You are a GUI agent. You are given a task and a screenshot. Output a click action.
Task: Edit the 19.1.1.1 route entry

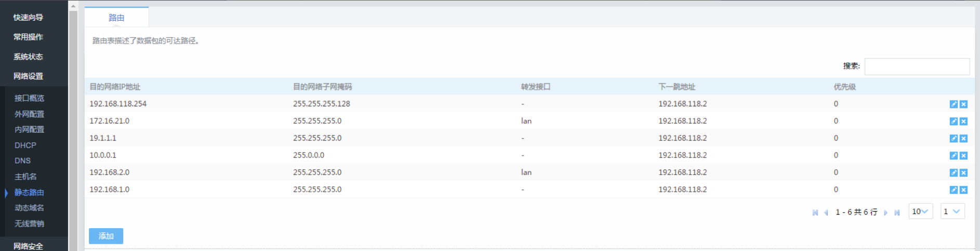click(953, 138)
